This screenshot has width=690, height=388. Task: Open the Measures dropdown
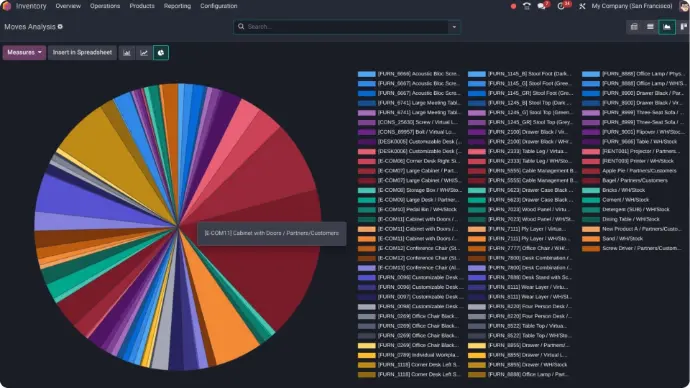24,52
